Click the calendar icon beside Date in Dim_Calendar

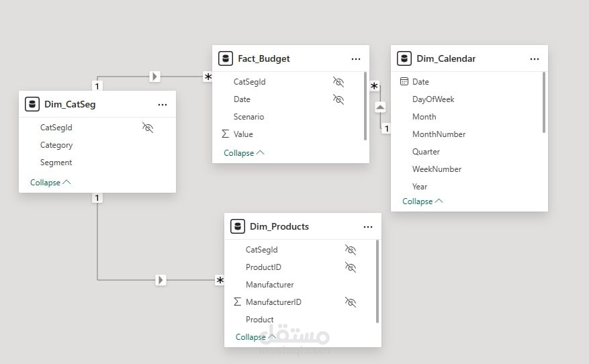404,81
